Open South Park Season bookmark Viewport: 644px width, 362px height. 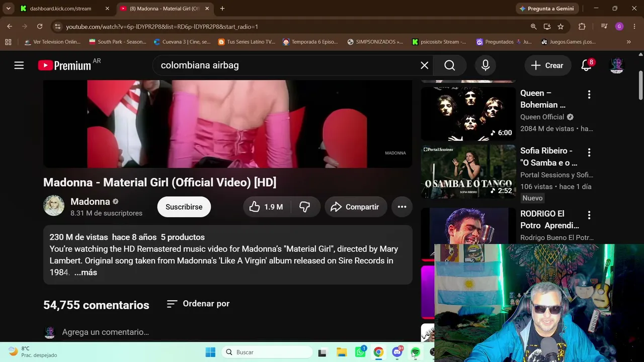[118, 42]
